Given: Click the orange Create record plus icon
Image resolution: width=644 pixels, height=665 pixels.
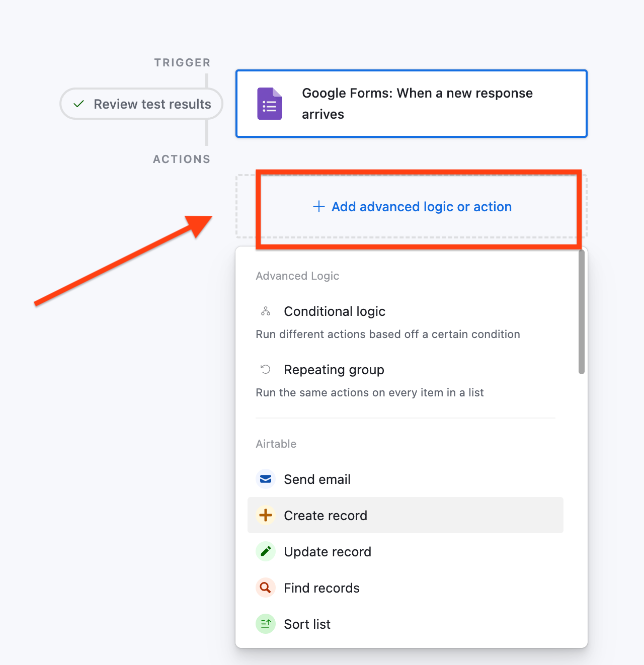Looking at the screenshot, I should point(265,515).
